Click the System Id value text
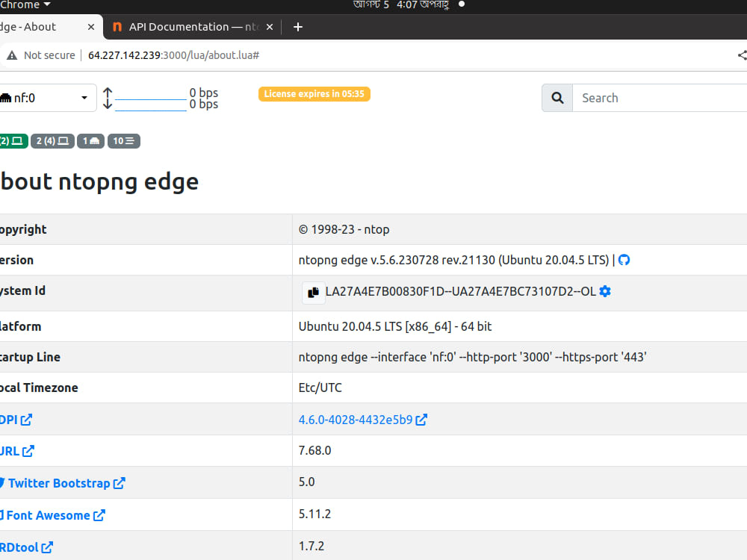This screenshot has height=560, width=747. click(461, 291)
